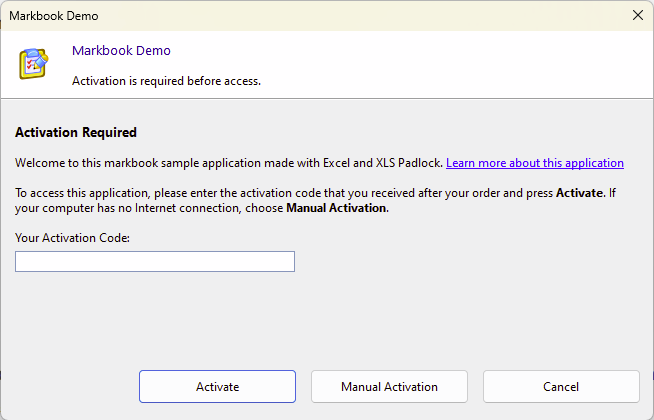Cancel the activation dialog
This screenshot has width=654, height=420.
(561, 387)
